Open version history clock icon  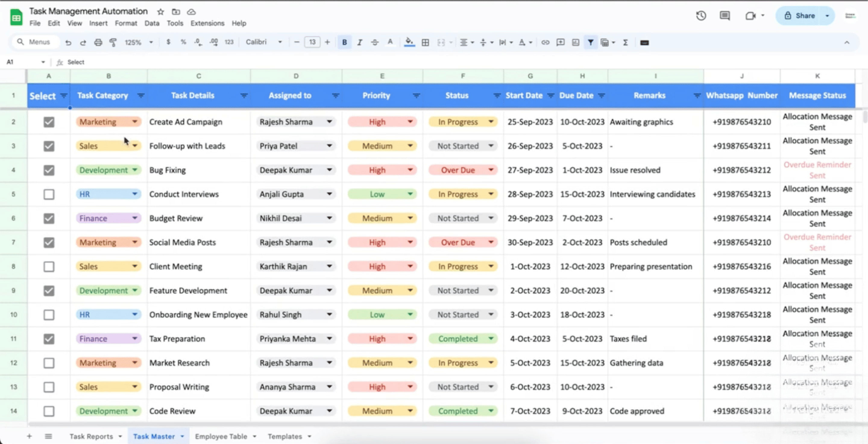pos(701,16)
